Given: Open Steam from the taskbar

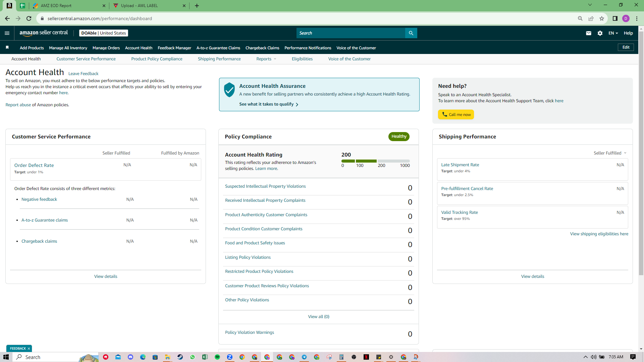Looking at the screenshot, I should (180, 357).
